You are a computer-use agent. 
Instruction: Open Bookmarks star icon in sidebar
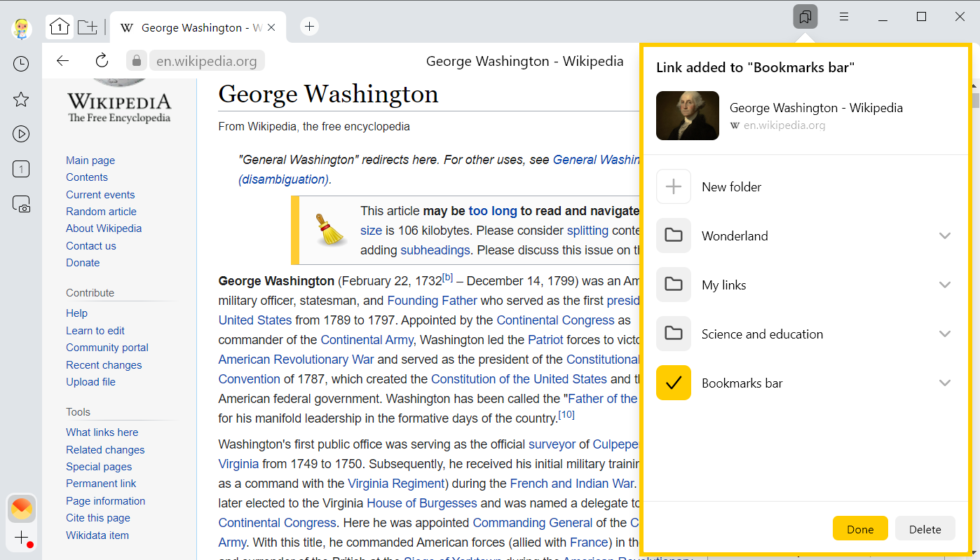click(x=21, y=99)
